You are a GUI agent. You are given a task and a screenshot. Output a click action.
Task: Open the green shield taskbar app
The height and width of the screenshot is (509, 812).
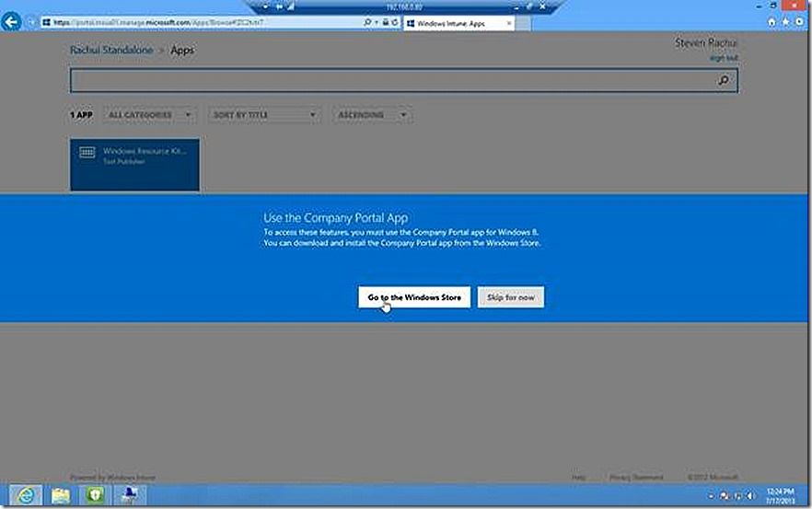tap(95, 495)
